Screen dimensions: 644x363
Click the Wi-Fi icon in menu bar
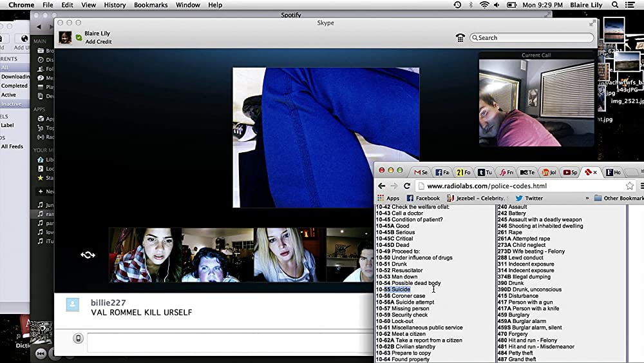pyautogui.click(x=484, y=5)
